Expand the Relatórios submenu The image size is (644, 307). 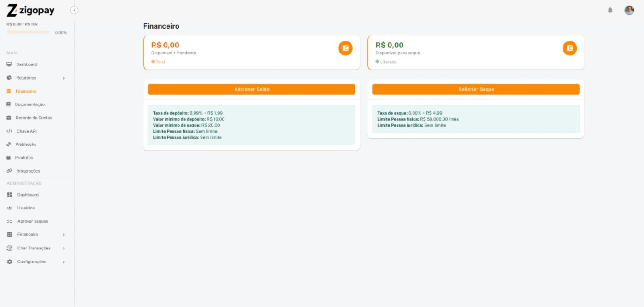click(x=63, y=78)
